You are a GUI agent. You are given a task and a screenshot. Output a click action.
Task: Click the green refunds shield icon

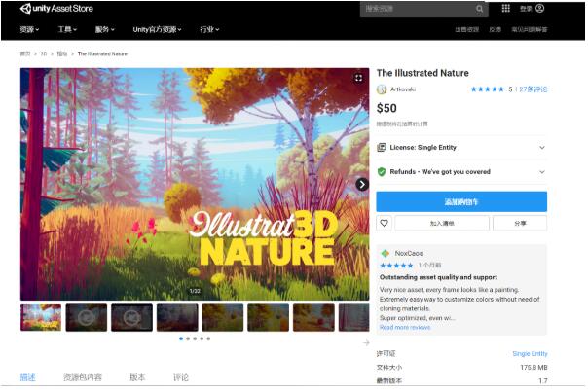pyautogui.click(x=382, y=171)
